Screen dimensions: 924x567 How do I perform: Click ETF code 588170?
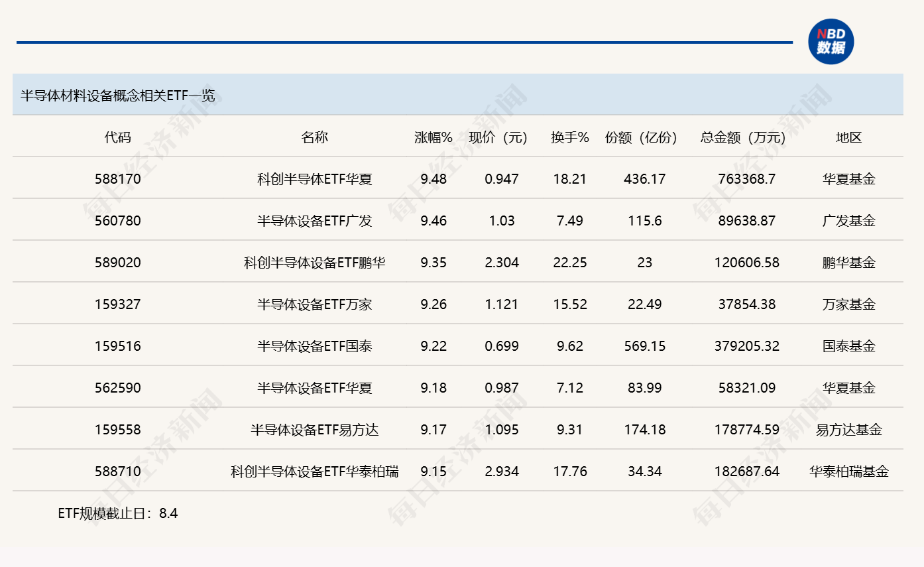pos(118,179)
